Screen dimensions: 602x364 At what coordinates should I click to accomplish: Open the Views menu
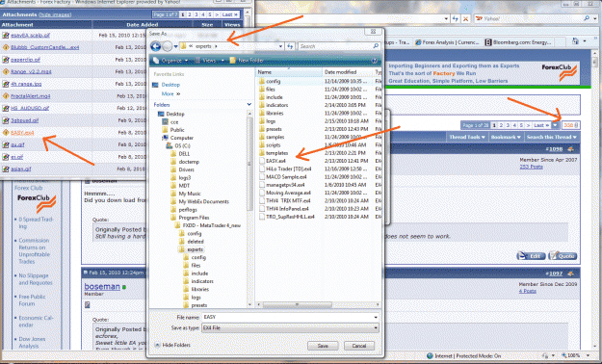(210, 61)
